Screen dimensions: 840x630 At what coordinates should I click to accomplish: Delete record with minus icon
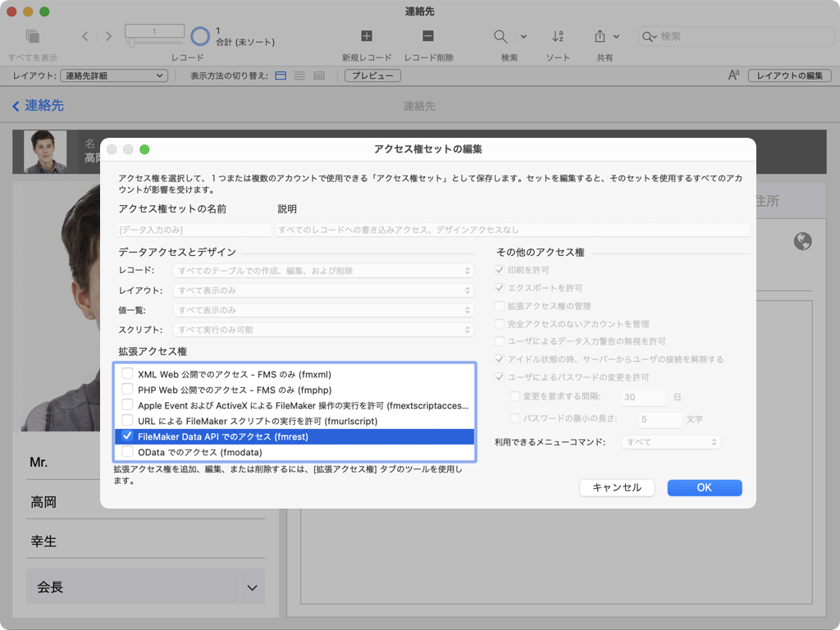(428, 36)
